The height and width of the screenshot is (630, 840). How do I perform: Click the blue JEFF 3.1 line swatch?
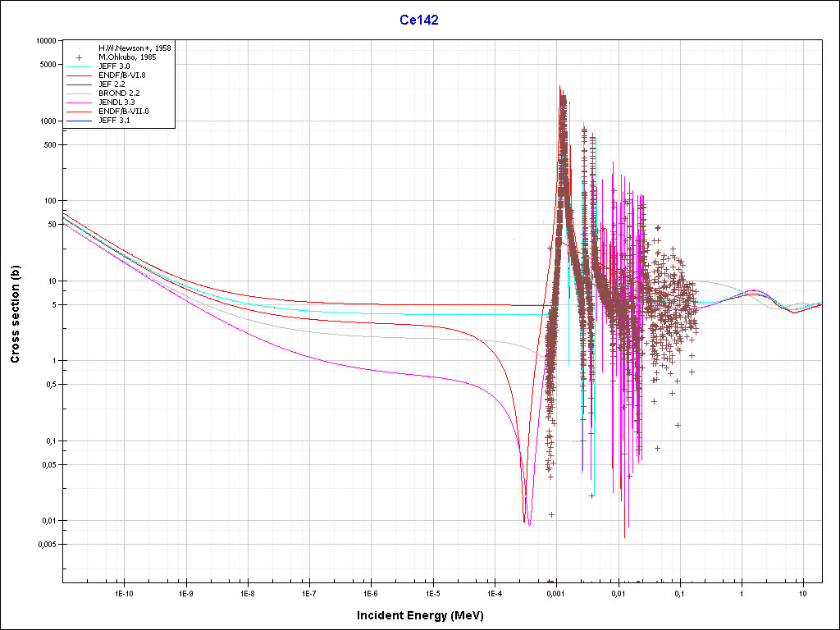pyautogui.click(x=80, y=121)
